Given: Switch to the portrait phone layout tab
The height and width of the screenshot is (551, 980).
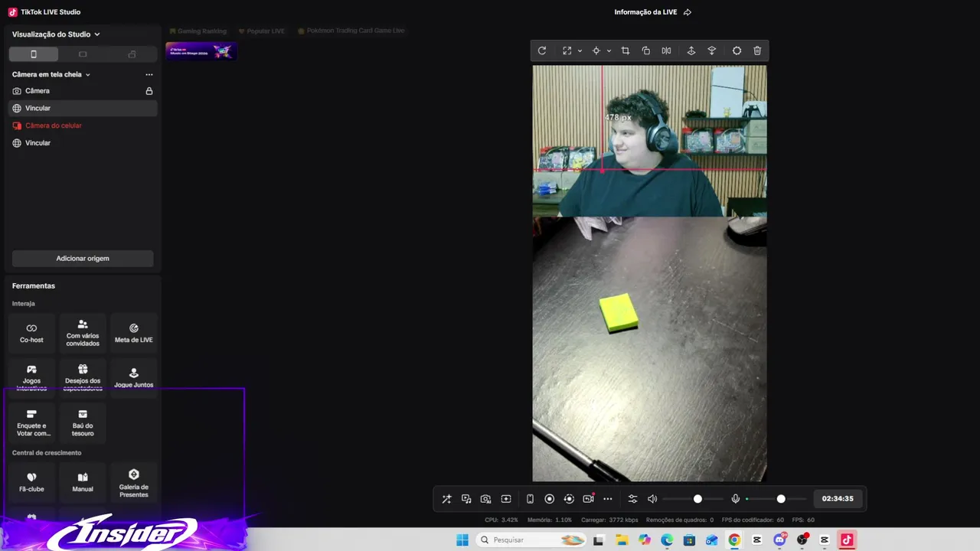Looking at the screenshot, I should [33, 54].
